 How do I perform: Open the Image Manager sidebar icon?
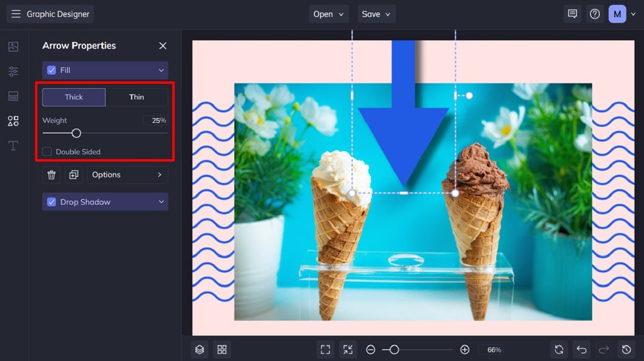[13, 46]
